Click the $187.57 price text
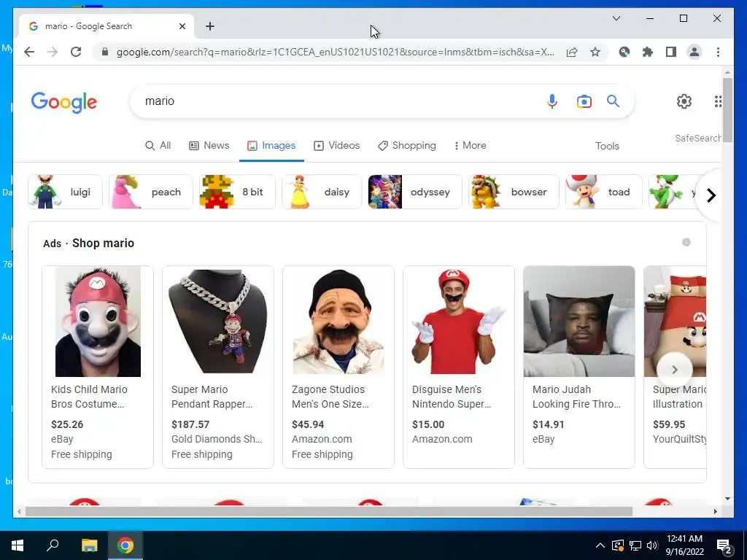Screen dimensions: 747x560 190,424
